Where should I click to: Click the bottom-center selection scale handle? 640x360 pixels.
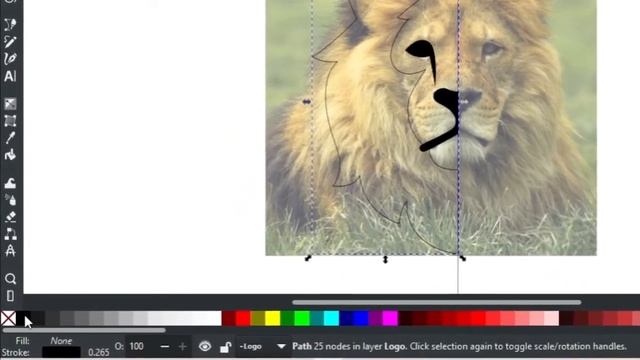[x=385, y=260]
